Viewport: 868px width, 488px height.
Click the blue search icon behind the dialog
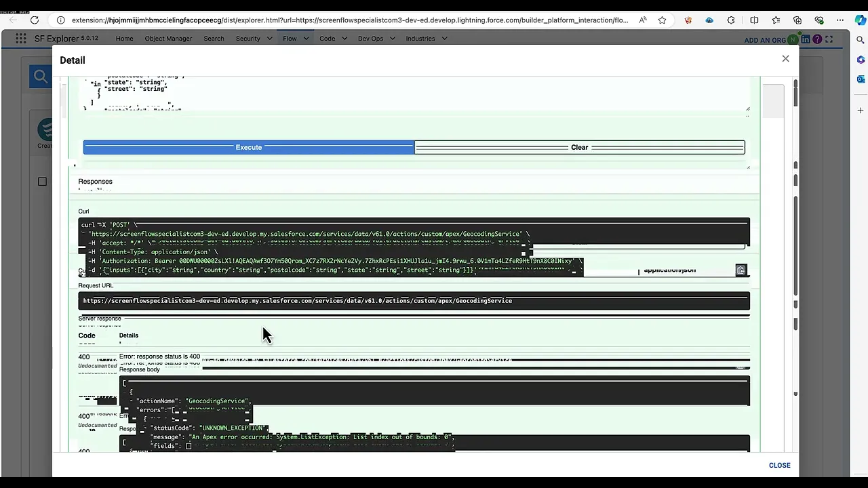point(40,77)
